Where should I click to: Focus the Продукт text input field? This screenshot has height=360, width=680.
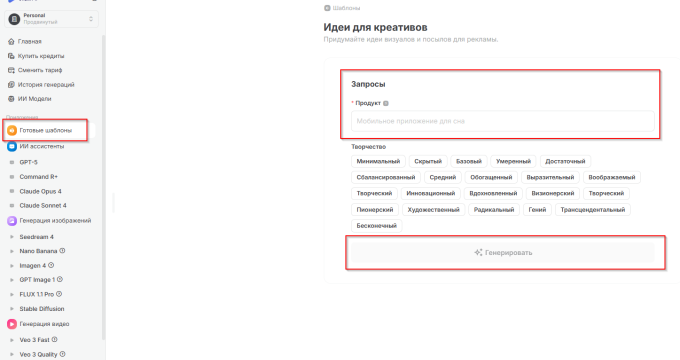[503, 121]
